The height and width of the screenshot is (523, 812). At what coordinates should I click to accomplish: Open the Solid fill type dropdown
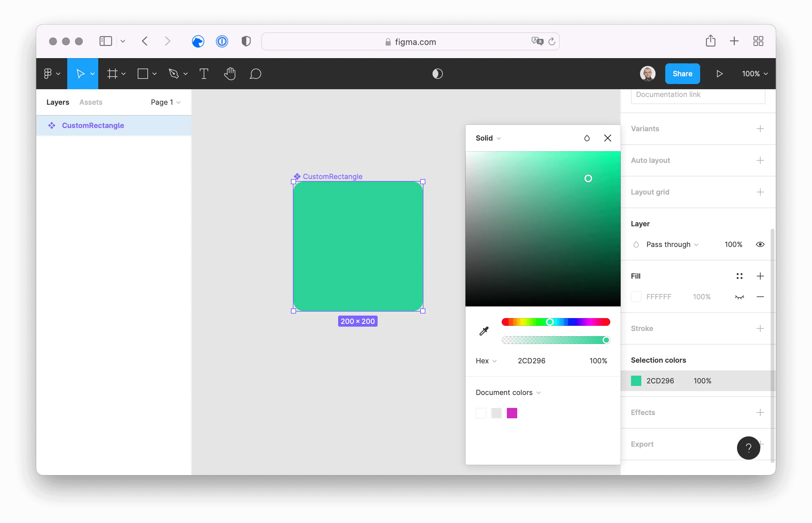pos(488,138)
